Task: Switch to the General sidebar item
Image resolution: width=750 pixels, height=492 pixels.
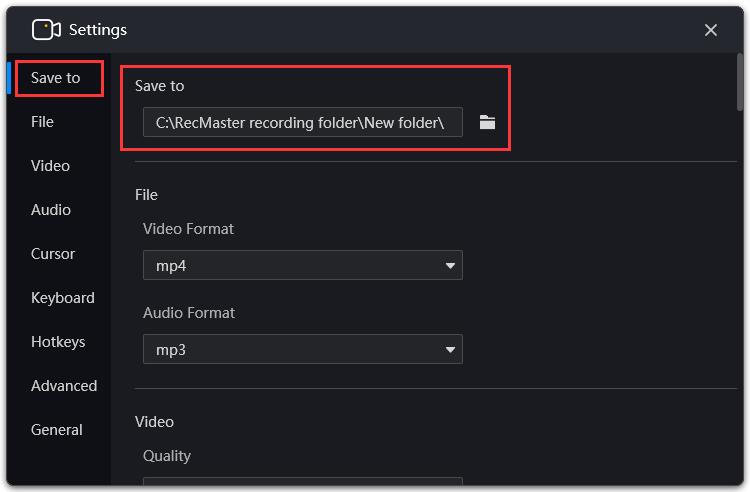Action: tap(56, 430)
